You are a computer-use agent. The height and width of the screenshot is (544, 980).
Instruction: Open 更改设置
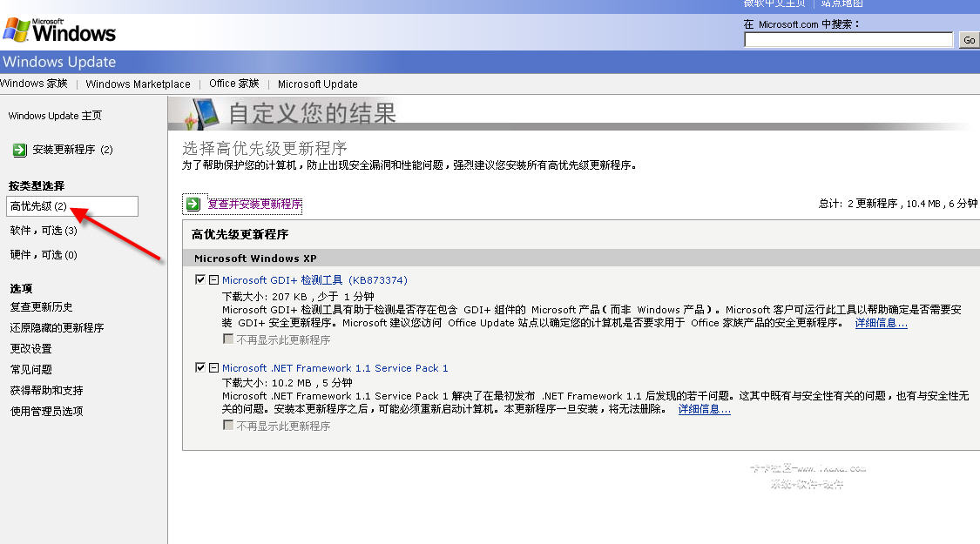coord(30,348)
